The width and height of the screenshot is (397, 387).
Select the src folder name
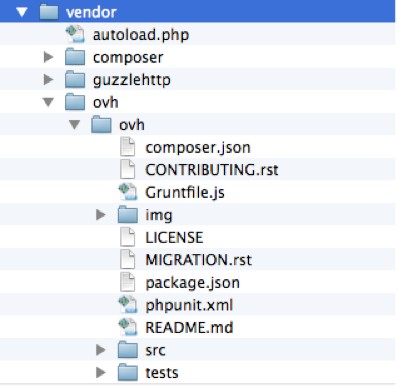155,351
